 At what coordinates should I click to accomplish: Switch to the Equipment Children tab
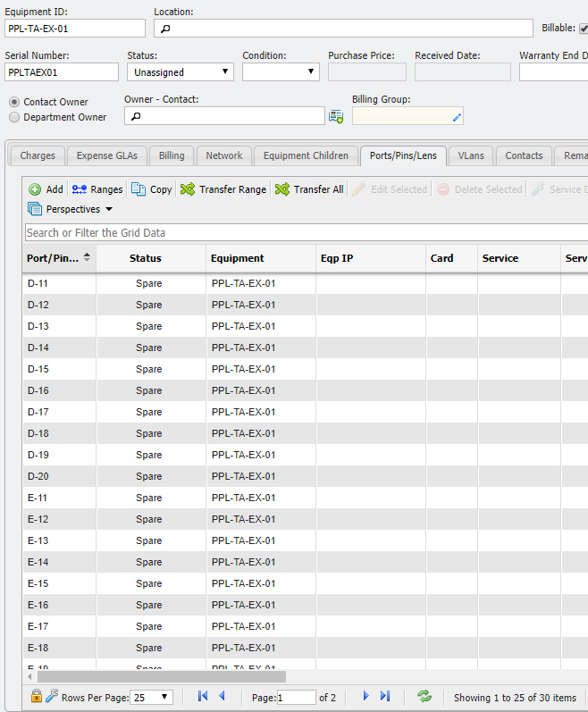(x=306, y=155)
